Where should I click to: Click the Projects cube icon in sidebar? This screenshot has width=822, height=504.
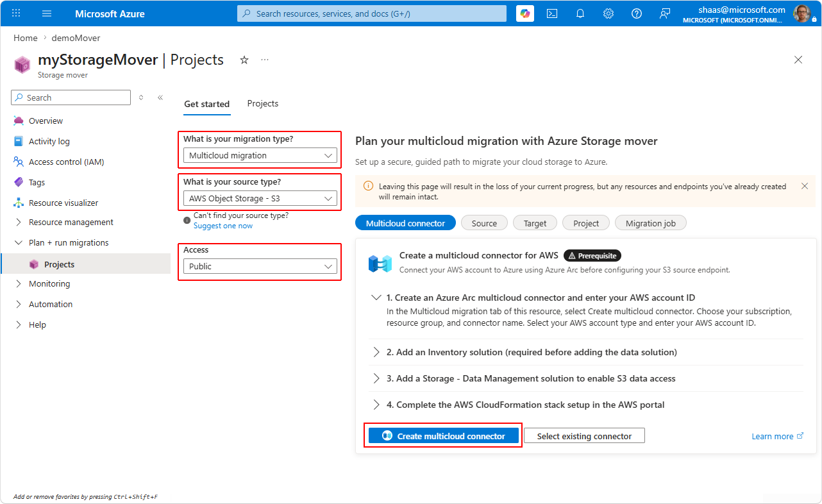tap(34, 264)
